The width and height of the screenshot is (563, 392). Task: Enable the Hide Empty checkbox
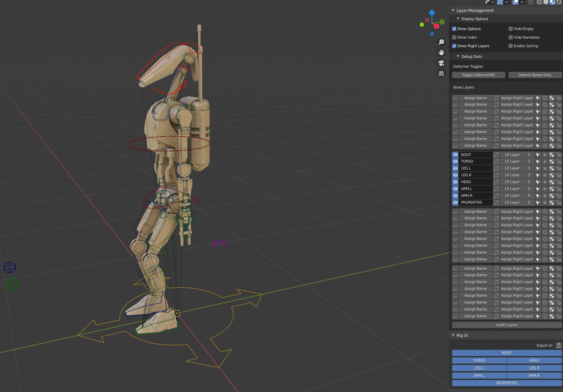[x=510, y=29]
